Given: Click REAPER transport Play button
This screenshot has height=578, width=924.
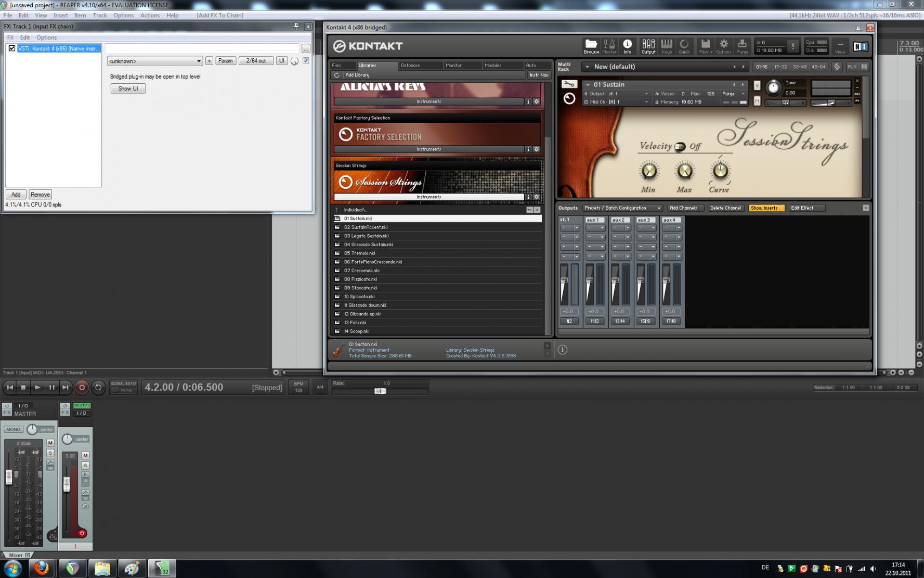Looking at the screenshot, I should click(x=37, y=387).
